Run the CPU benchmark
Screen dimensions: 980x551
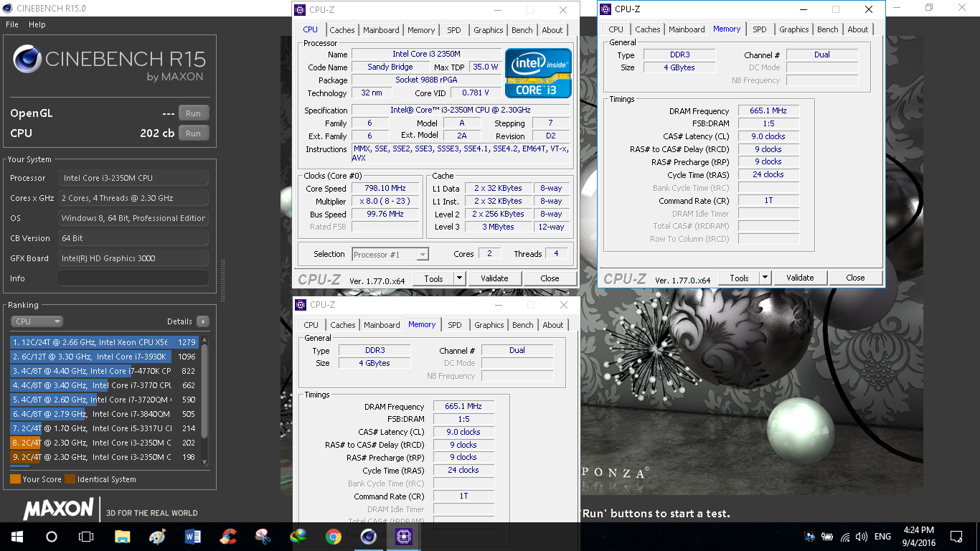tap(194, 133)
